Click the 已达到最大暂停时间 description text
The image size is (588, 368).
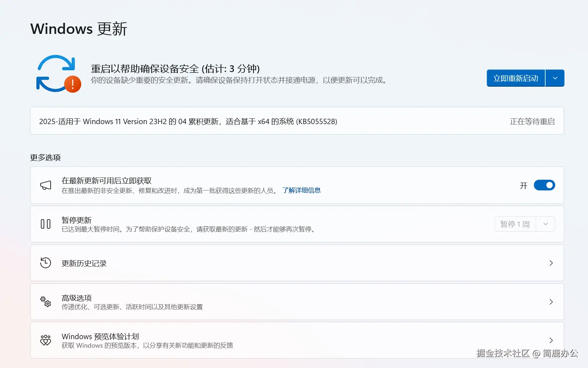click(x=189, y=229)
